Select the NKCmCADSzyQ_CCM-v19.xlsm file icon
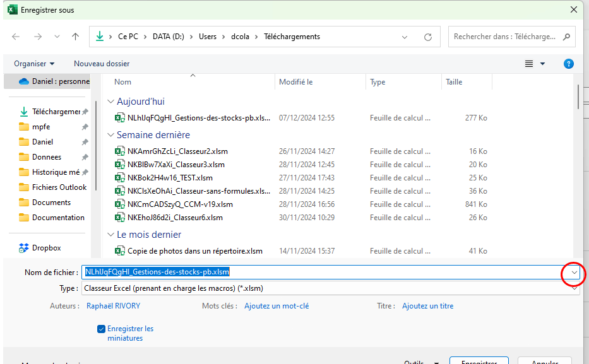Viewport: 589px width, 364px height. 120,204
